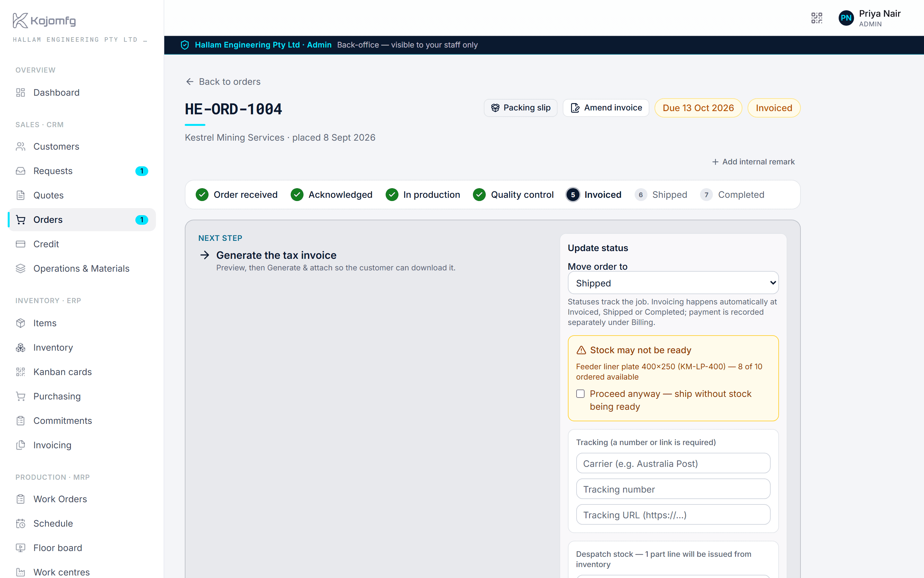Select Orders in the sidebar
Image resolution: width=924 pixels, height=578 pixels.
(82, 220)
